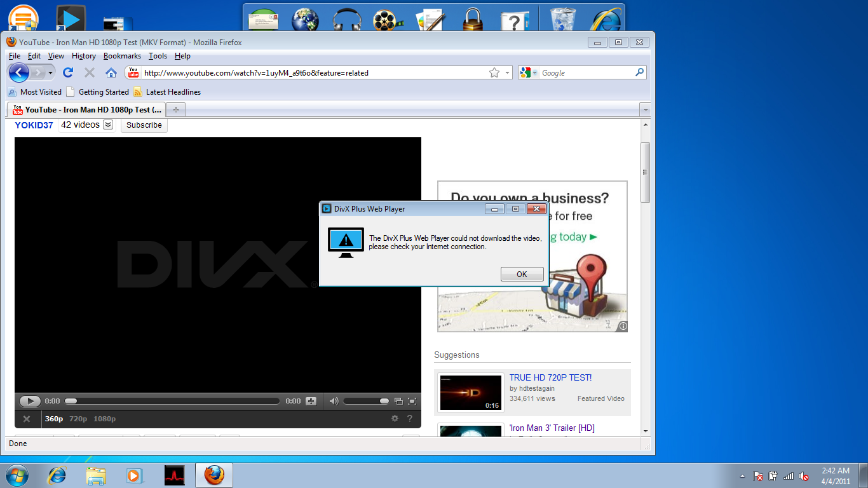Bookmark this page with the star icon
The width and height of the screenshot is (868, 488).
pos(494,72)
